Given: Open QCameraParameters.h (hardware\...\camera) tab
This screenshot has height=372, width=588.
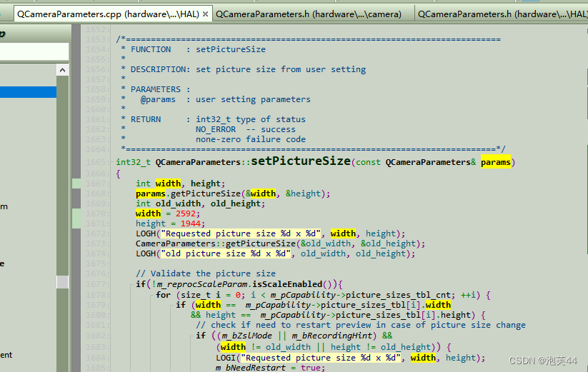Looking at the screenshot, I should [309, 14].
